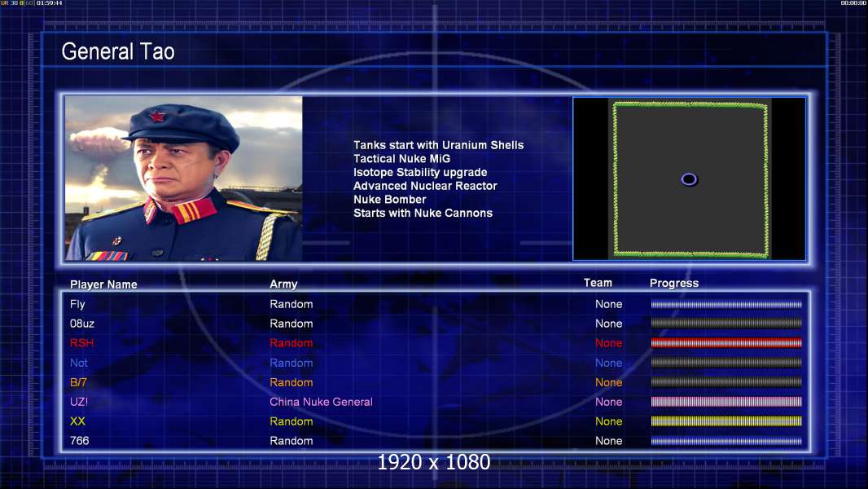
Task: Select player name Not
Action: coord(79,363)
